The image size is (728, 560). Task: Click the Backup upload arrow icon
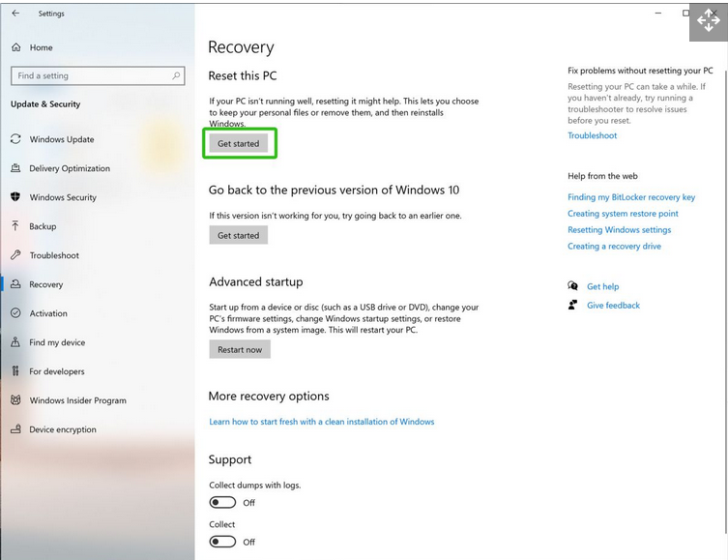[15, 226]
